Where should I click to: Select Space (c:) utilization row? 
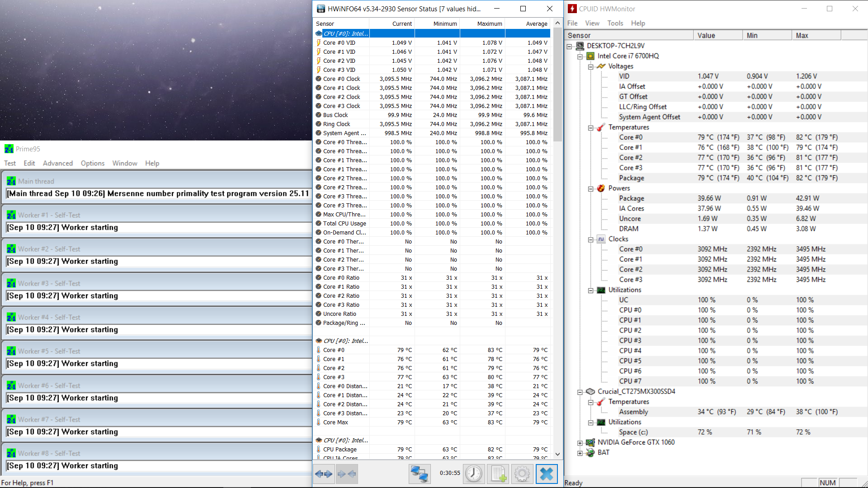tap(633, 432)
